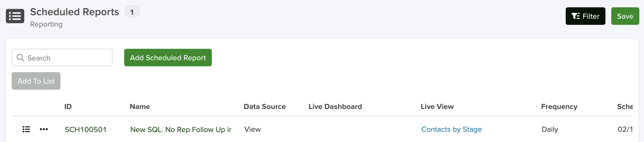Open report SCH100501
This screenshot has height=142, width=644.
tap(86, 129)
